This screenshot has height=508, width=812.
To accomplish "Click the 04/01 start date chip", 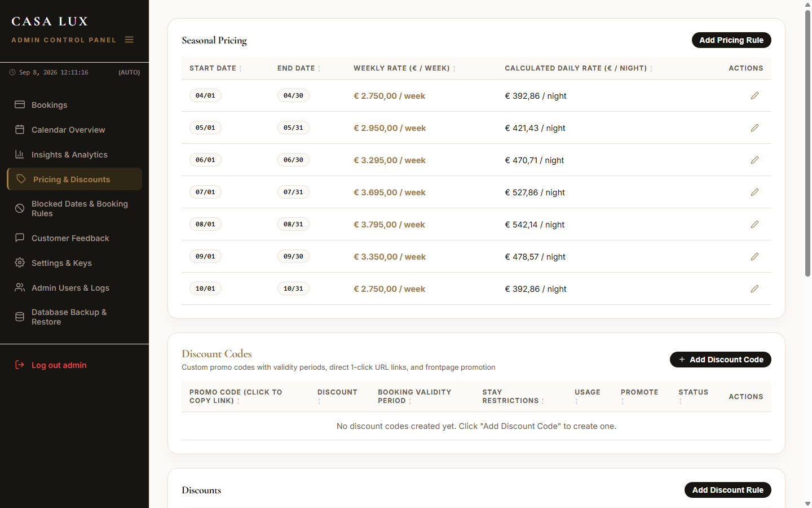I will (205, 95).
